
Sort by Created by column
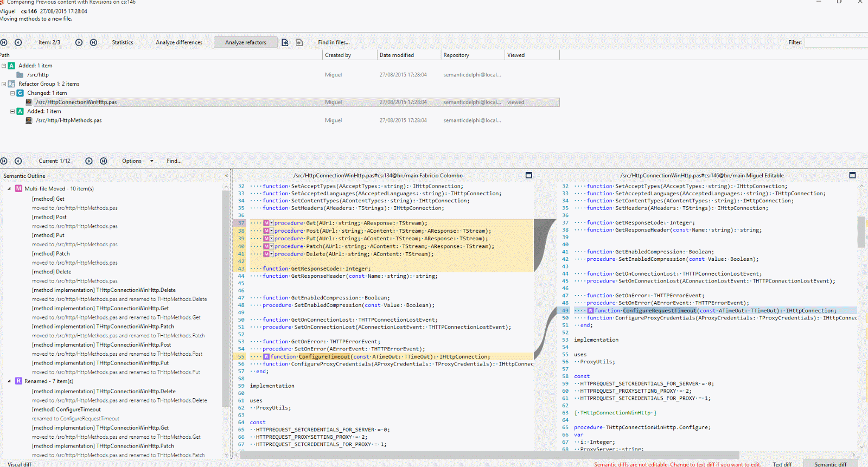(x=350, y=55)
